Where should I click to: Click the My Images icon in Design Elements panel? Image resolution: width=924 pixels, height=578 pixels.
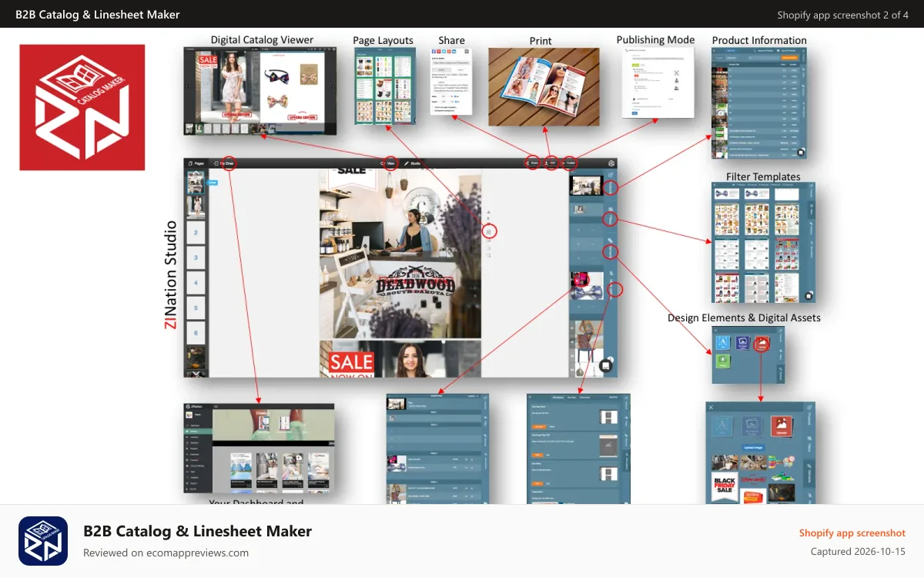742,343
